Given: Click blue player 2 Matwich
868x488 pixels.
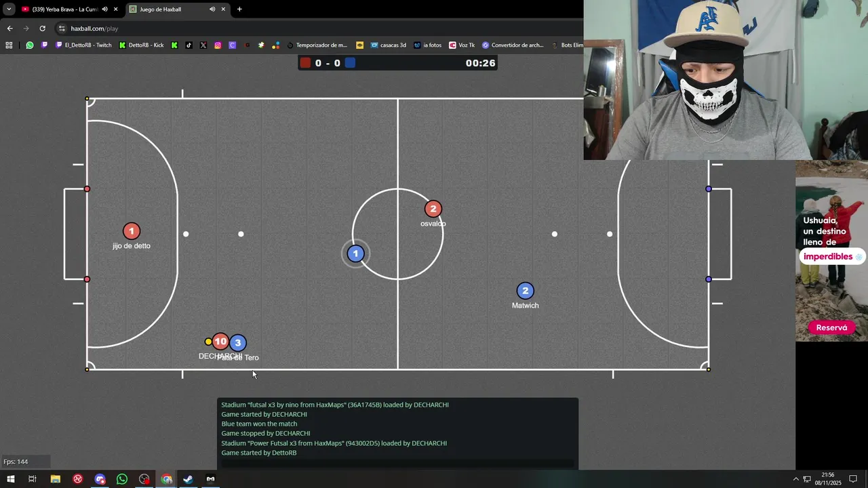Looking at the screenshot, I should click(525, 291).
